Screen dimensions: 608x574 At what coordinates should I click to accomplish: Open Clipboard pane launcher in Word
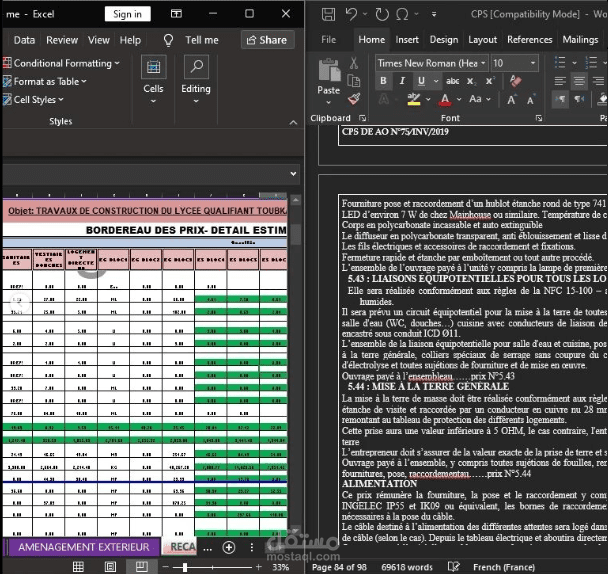[362, 118]
